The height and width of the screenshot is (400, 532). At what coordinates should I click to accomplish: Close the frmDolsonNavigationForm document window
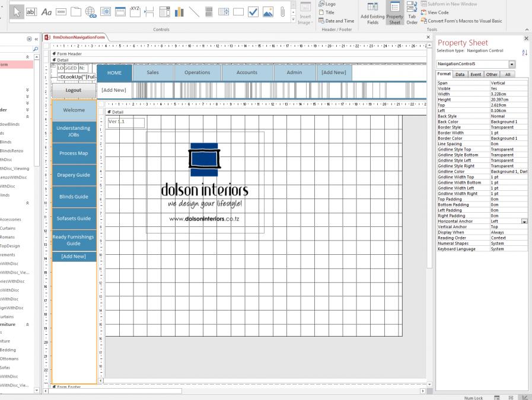click(428, 37)
